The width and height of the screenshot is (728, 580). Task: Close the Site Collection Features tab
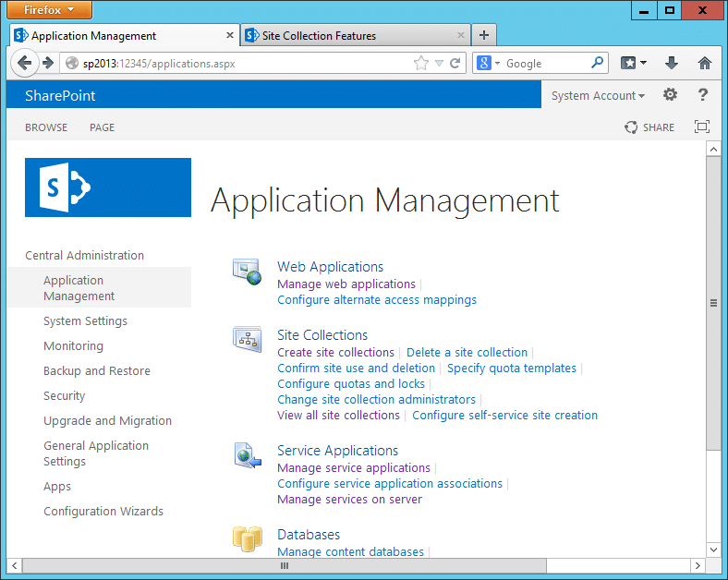coord(461,35)
